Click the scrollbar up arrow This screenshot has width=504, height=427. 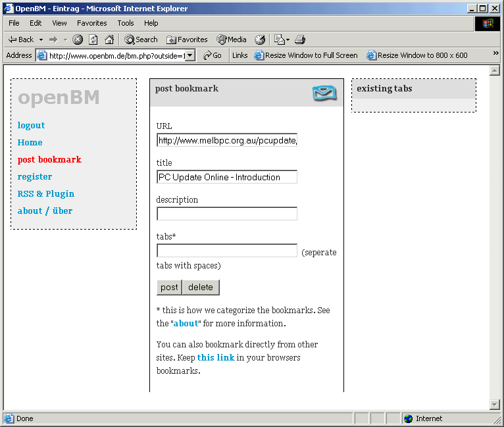tap(494, 70)
